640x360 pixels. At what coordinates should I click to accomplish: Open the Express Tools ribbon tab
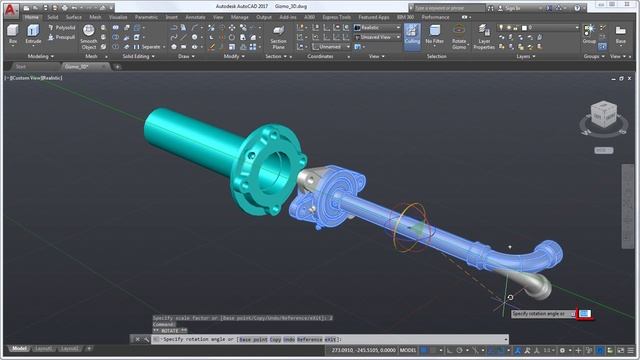point(337,17)
